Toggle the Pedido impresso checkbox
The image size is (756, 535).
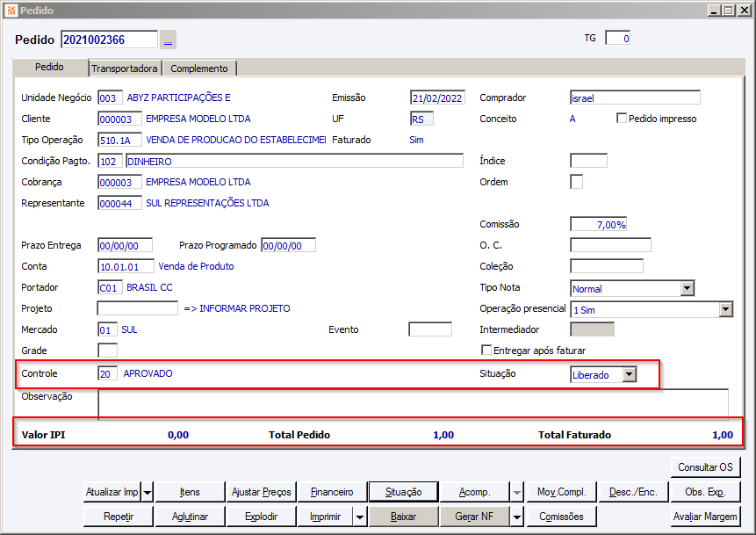pyautogui.click(x=622, y=119)
